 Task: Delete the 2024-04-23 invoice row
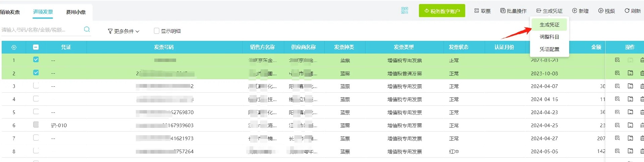(642, 112)
